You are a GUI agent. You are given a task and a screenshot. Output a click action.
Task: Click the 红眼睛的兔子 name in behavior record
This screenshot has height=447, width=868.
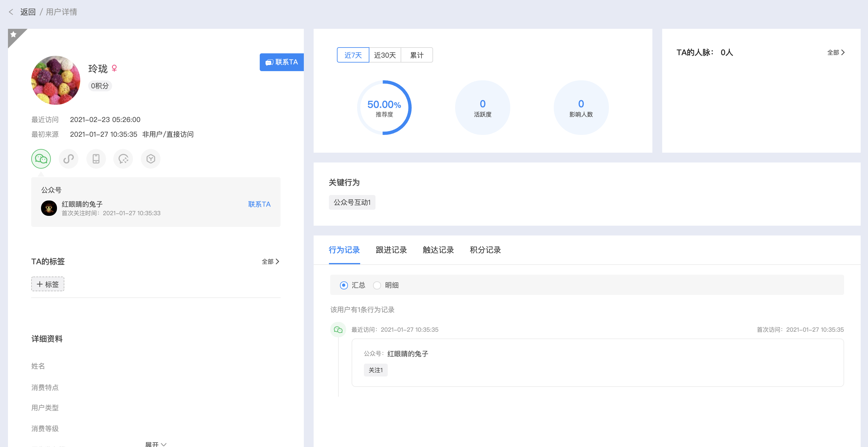click(x=408, y=353)
